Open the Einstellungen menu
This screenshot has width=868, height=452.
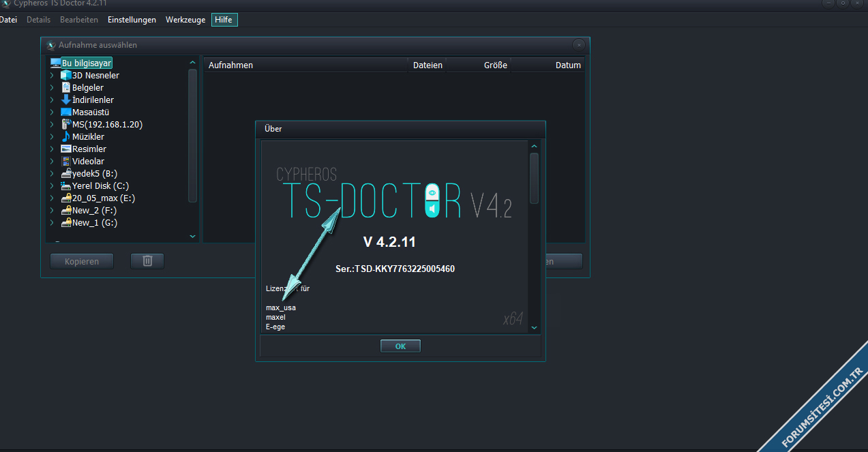(132, 20)
